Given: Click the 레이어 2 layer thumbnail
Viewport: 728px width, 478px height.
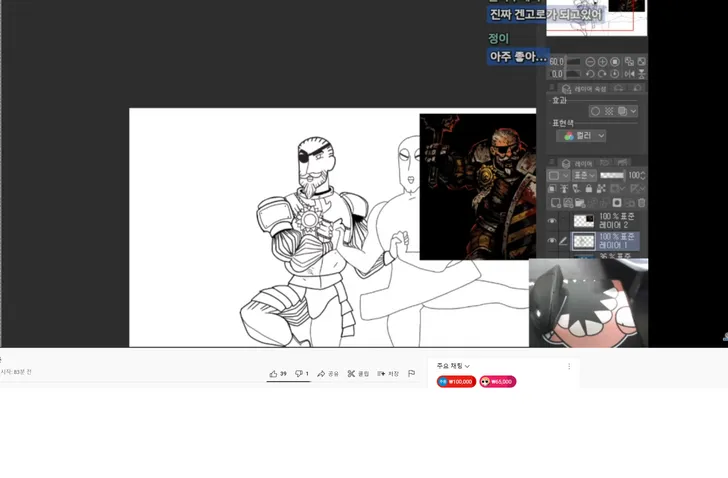Looking at the screenshot, I should pos(584,221).
